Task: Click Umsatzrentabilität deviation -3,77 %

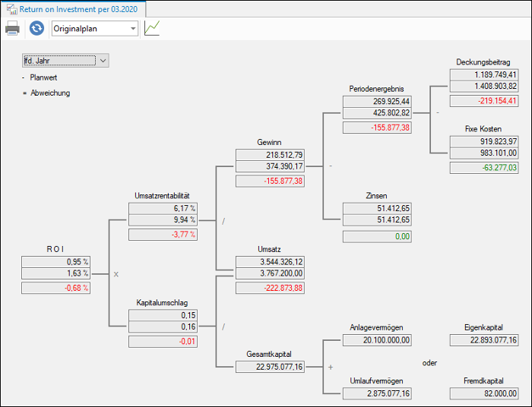Action: coord(163,234)
